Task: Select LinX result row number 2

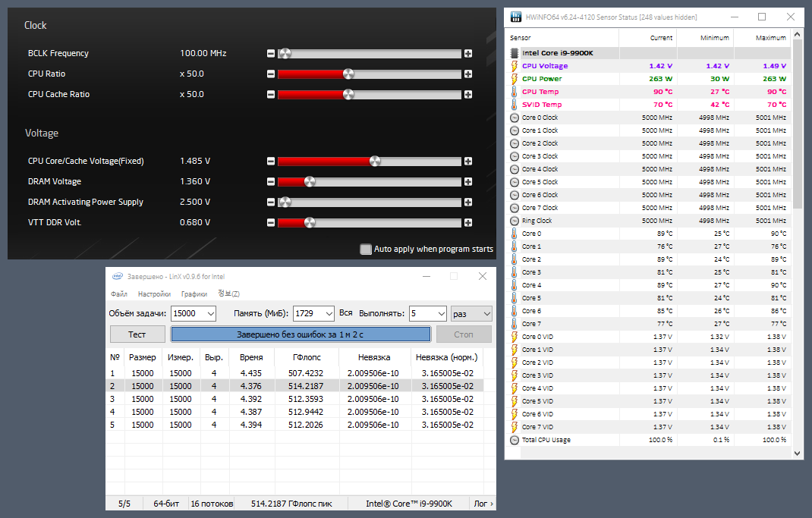Action: click(294, 386)
